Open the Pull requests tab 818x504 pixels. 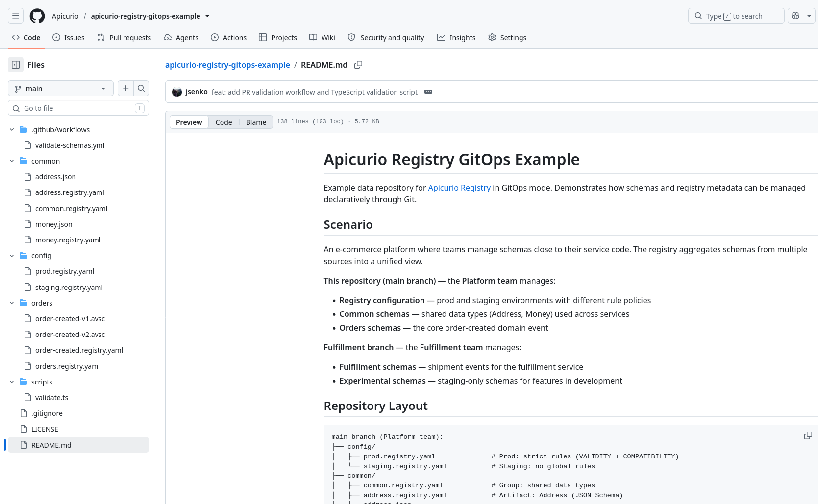124,37
